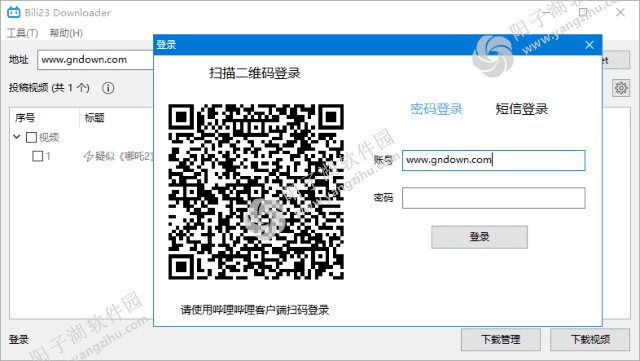Switch to the 短信登录 tab
The height and width of the screenshot is (361, 640).
(522, 109)
